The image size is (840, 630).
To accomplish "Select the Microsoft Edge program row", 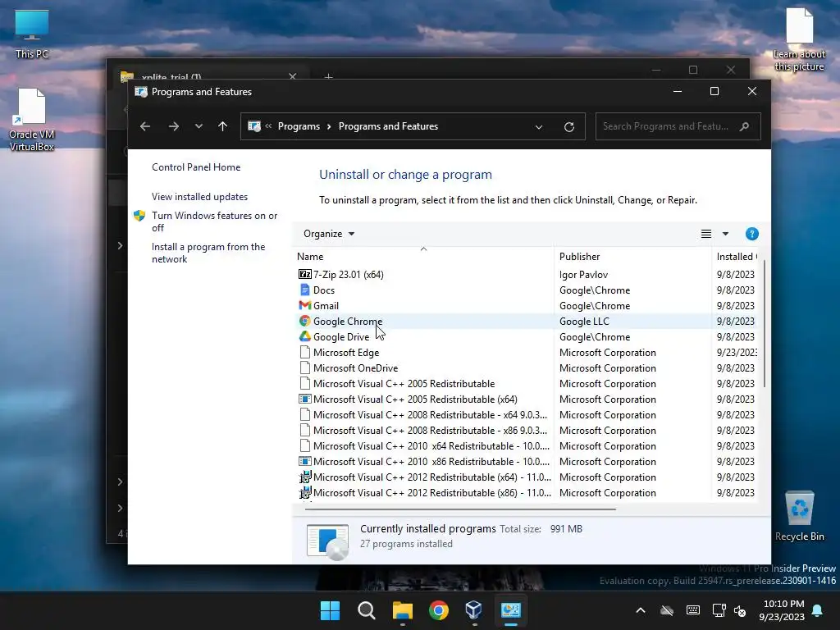I will tap(527, 353).
